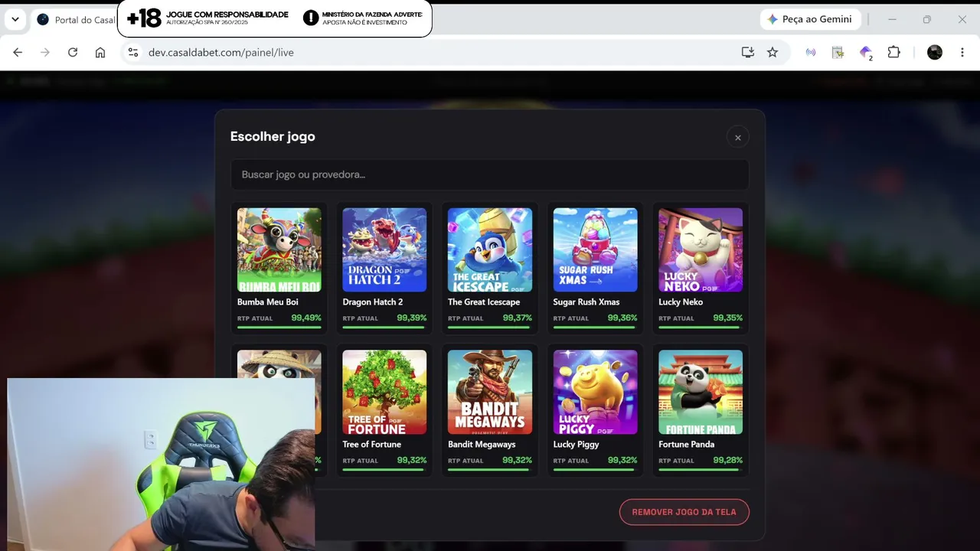This screenshot has height=551, width=980.
Task: Open the purple broadcast extension icon
Action: tap(811, 52)
